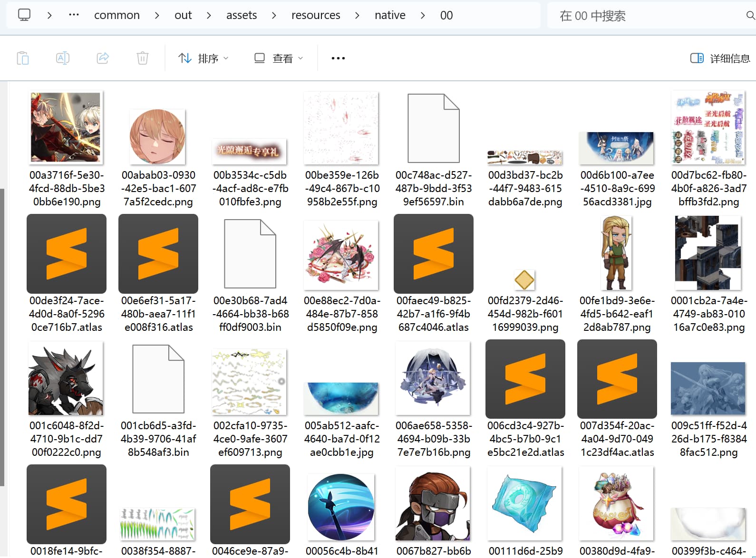Select the 006ae658 seated character thumbnail

(433, 378)
